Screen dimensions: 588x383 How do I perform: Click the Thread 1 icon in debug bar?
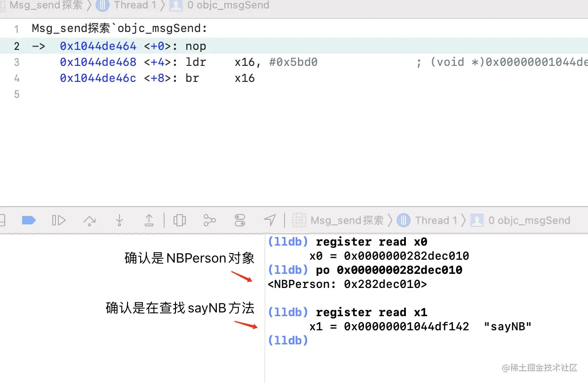pos(403,220)
